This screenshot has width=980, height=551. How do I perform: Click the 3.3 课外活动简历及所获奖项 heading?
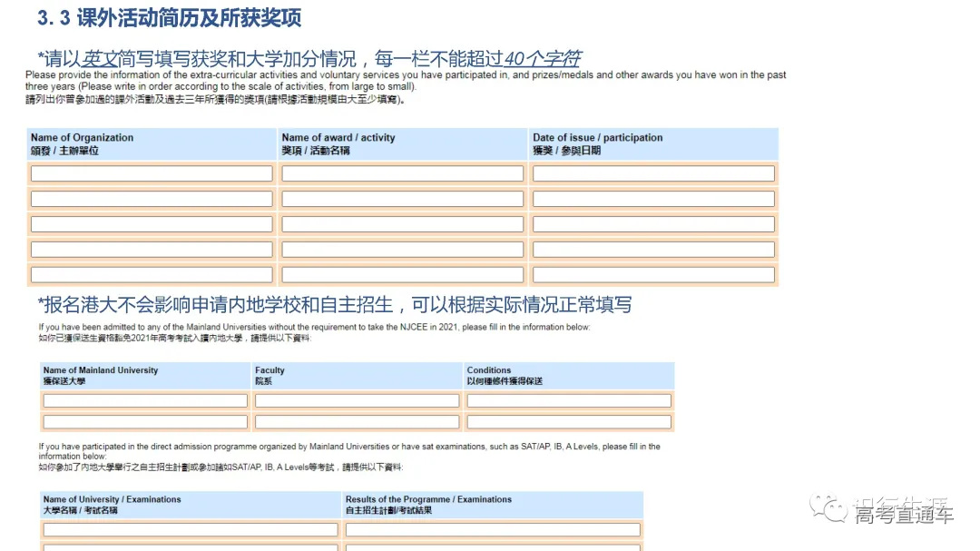[x=166, y=18]
